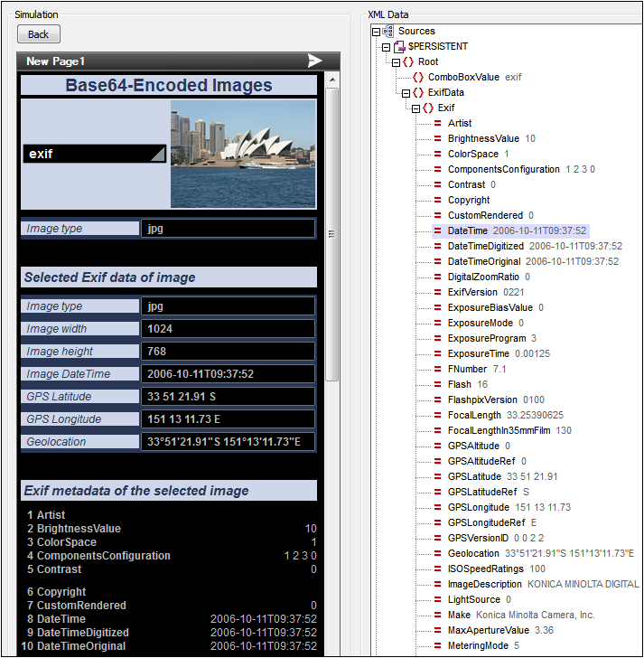Click the Artist attribute icon
The image size is (644, 658).
(x=438, y=123)
